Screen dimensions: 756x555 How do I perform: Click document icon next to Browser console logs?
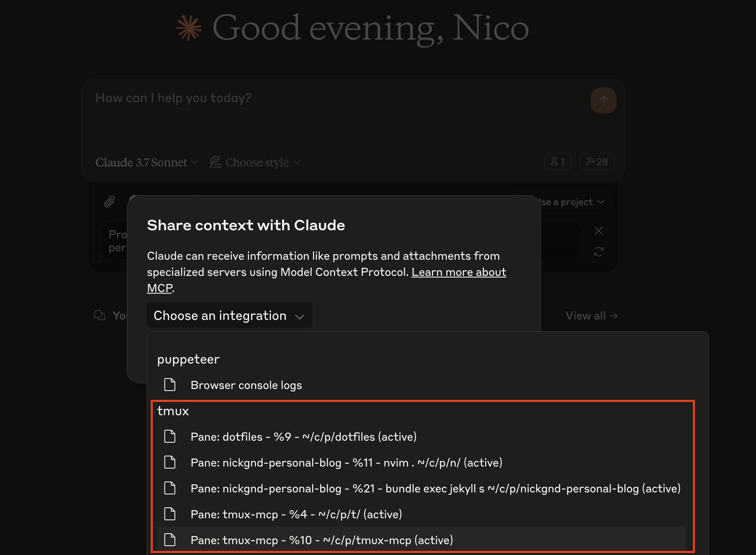[170, 385]
